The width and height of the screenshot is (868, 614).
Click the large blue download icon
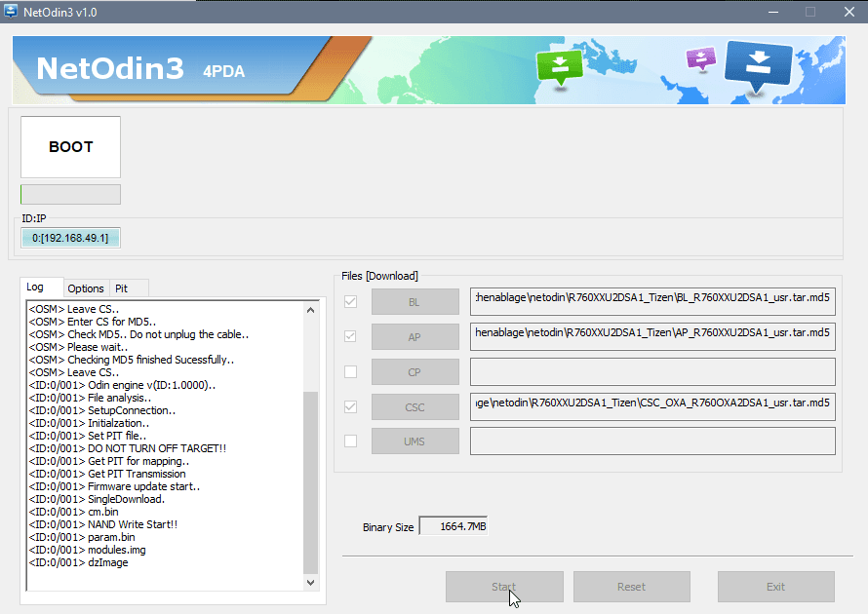coord(759,64)
